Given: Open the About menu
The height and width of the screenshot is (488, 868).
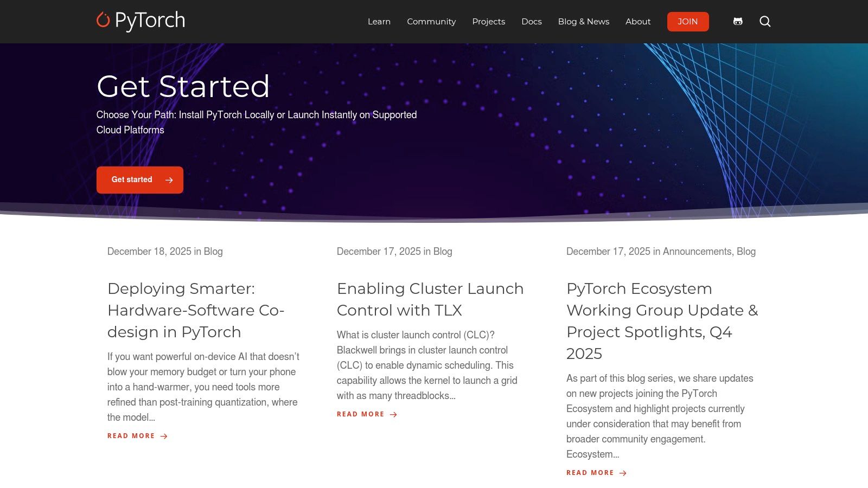Looking at the screenshot, I should [x=638, y=22].
